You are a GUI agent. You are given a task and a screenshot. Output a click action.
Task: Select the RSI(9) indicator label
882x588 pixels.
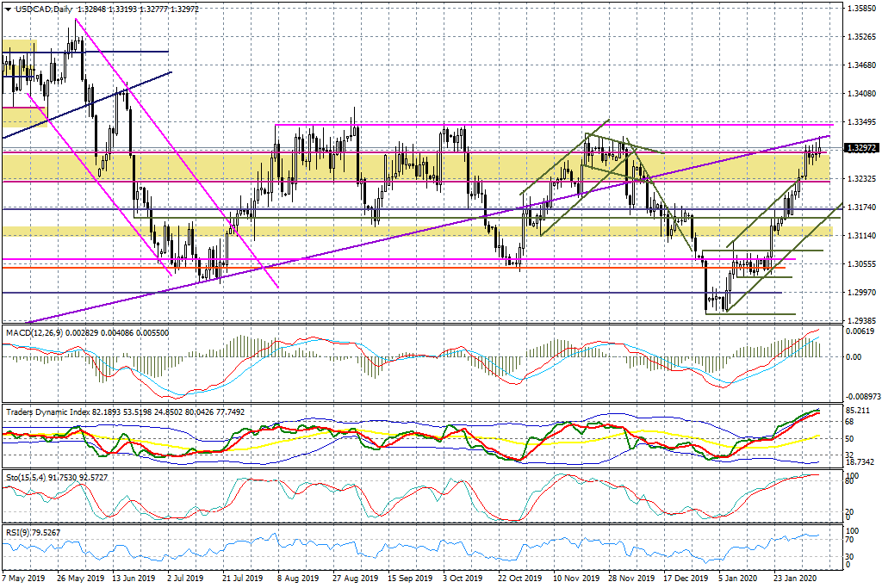tap(16, 531)
